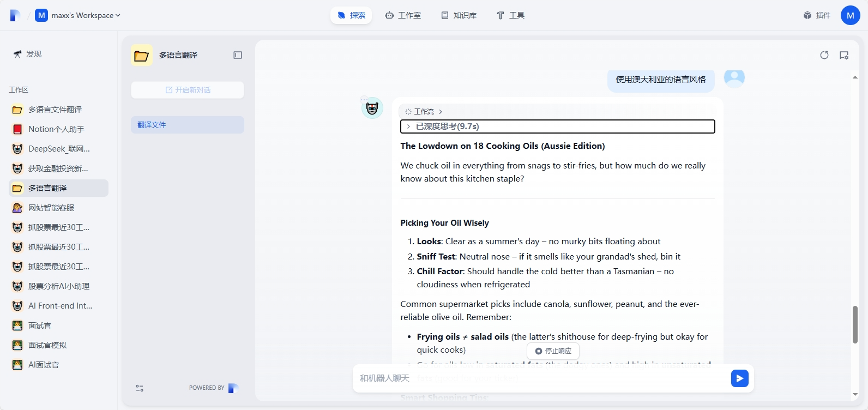Refresh the conversation with the reload icon
The width and height of the screenshot is (868, 410).
tap(824, 55)
